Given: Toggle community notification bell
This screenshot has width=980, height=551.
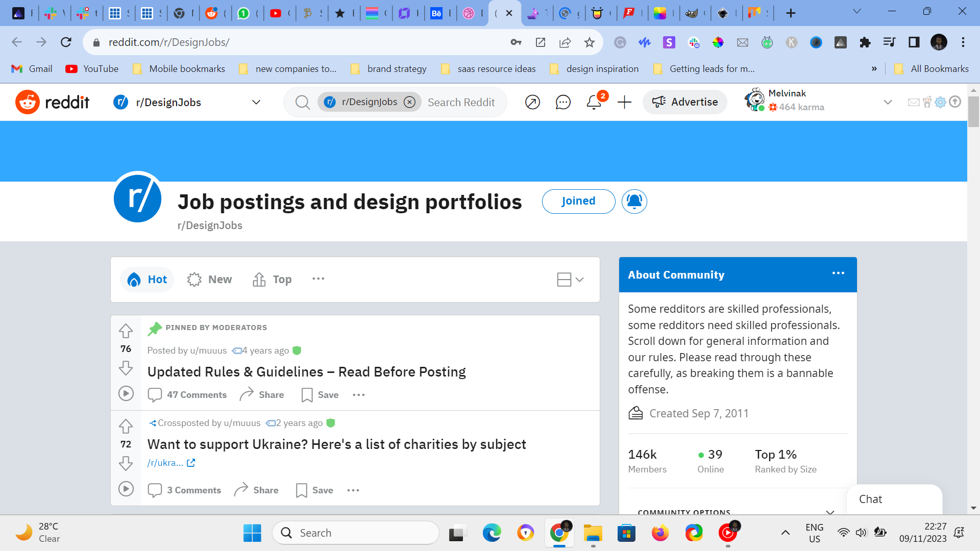Looking at the screenshot, I should (634, 201).
